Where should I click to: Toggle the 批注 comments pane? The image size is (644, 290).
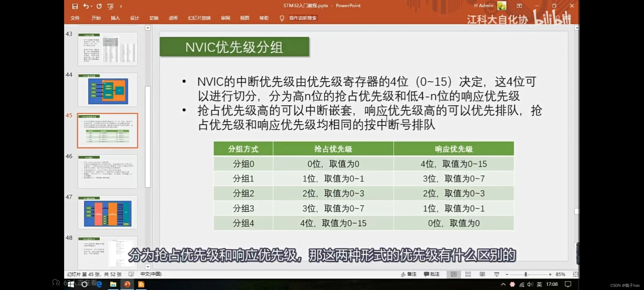(x=431, y=274)
